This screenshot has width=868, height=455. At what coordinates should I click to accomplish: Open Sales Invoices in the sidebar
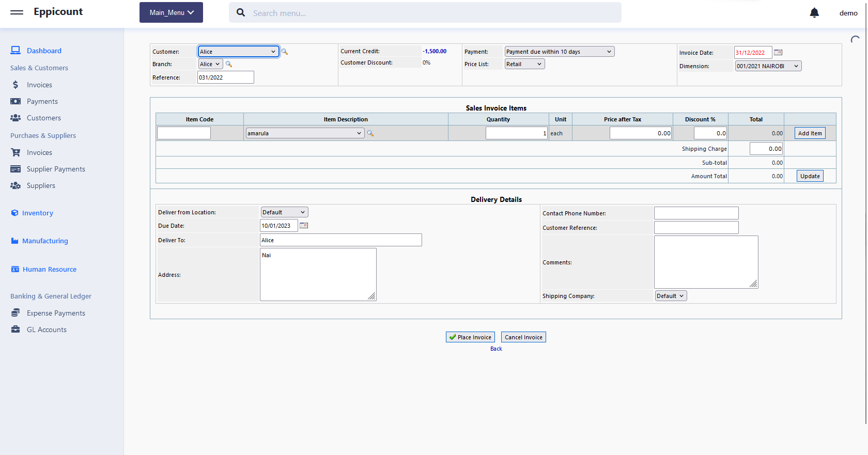click(x=39, y=85)
